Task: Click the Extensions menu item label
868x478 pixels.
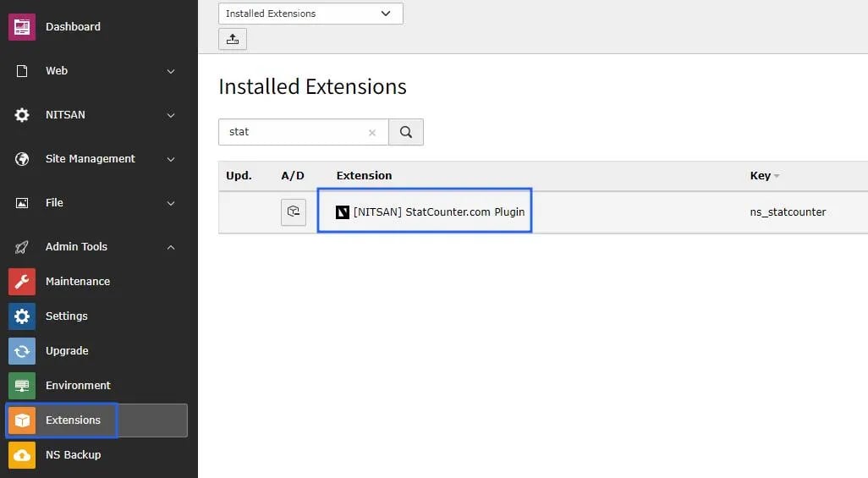Action: coord(73,420)
